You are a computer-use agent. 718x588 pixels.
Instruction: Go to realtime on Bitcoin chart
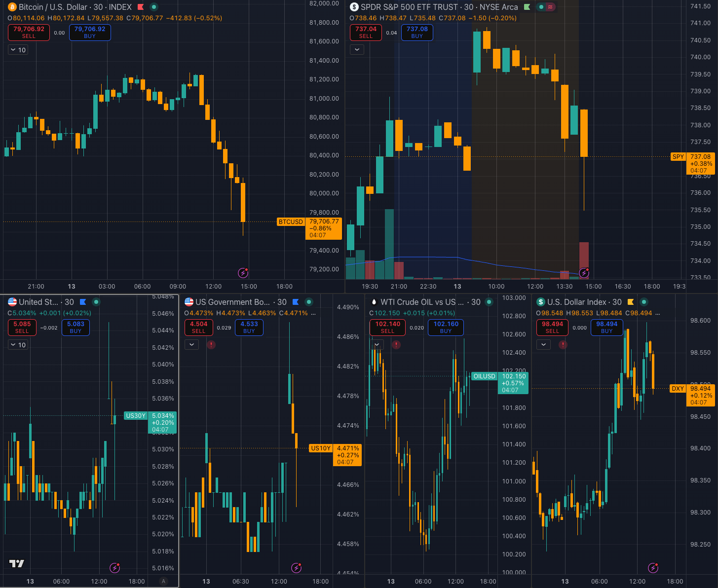(243, 272)
